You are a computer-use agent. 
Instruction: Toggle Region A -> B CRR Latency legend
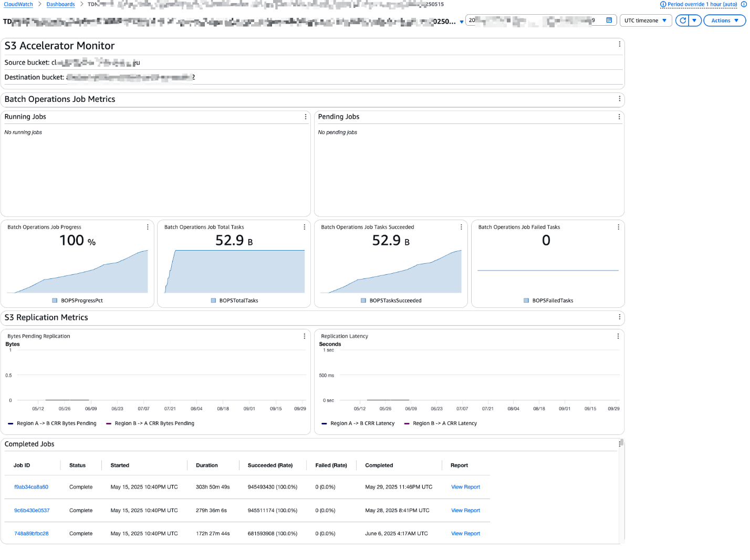(358, 423)
